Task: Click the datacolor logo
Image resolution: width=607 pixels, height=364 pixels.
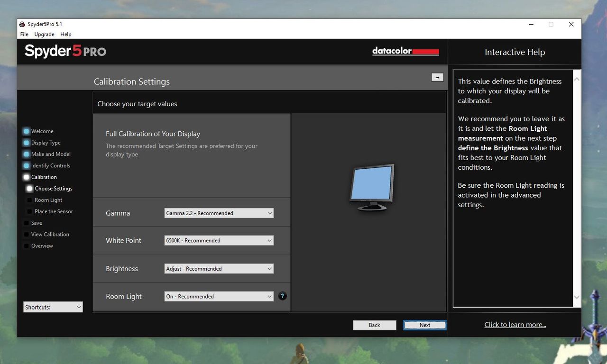Action: [x=405, y=51]
